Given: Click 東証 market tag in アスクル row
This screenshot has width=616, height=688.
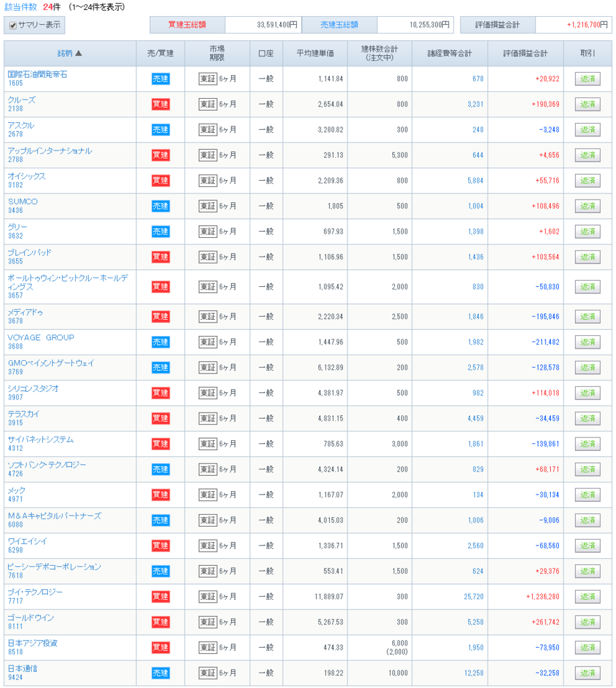Looking at the screenshot, I should (208, 130).
